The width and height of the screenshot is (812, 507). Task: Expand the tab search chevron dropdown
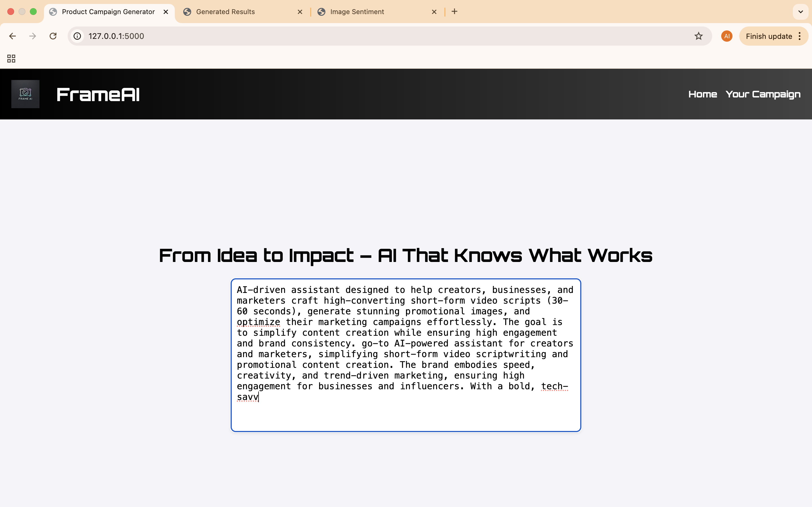(801, 12)
